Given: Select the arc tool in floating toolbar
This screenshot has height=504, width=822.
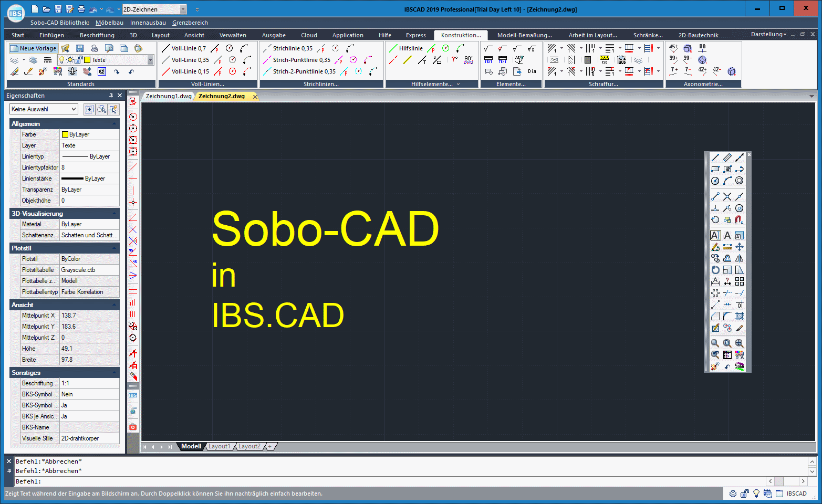Looking at the screenshot, I should click(727, 181).
